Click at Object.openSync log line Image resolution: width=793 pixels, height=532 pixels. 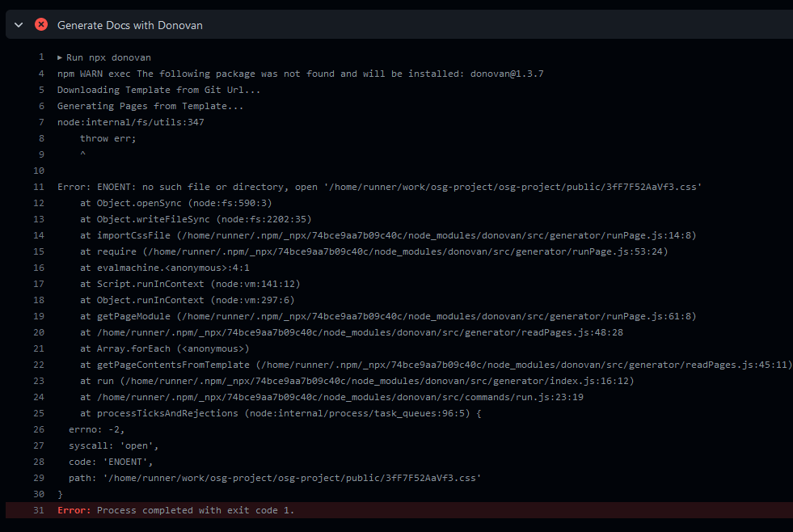point(176,203)
